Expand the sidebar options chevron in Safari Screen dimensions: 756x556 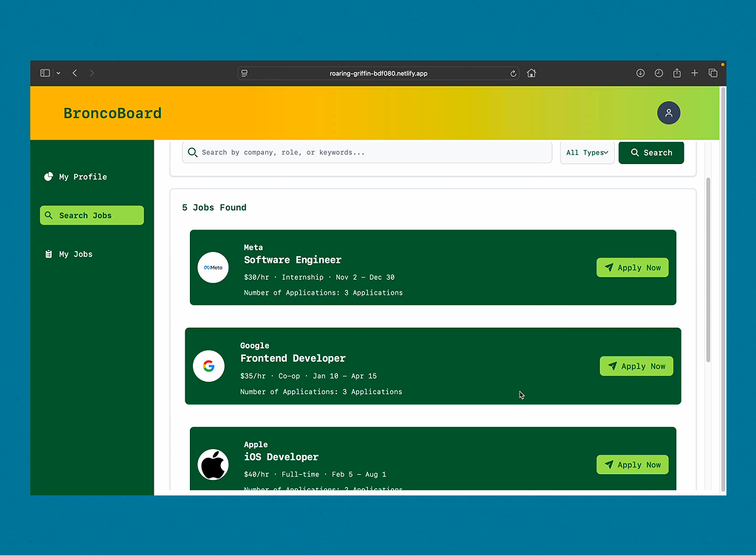pos(58,73)
